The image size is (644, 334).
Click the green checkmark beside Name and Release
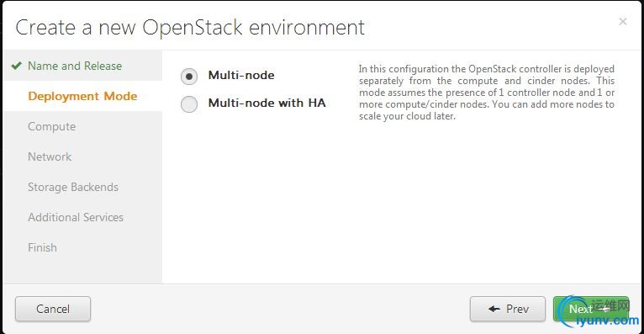(x=17, y=66)
